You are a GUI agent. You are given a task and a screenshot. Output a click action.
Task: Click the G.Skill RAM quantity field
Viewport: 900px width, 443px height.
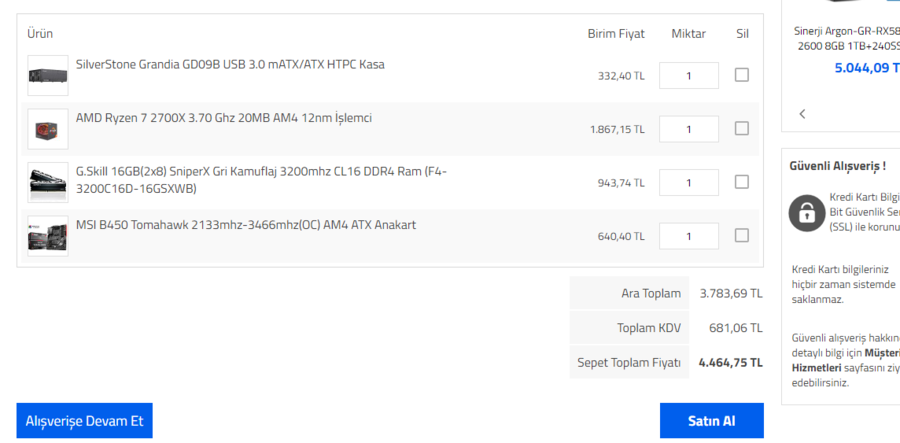688,183
